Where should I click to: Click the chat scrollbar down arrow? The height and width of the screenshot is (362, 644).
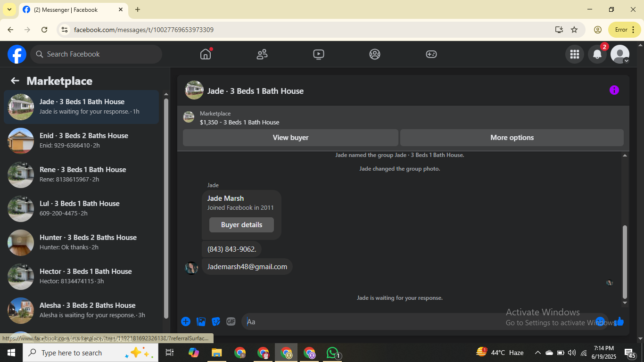625,303
